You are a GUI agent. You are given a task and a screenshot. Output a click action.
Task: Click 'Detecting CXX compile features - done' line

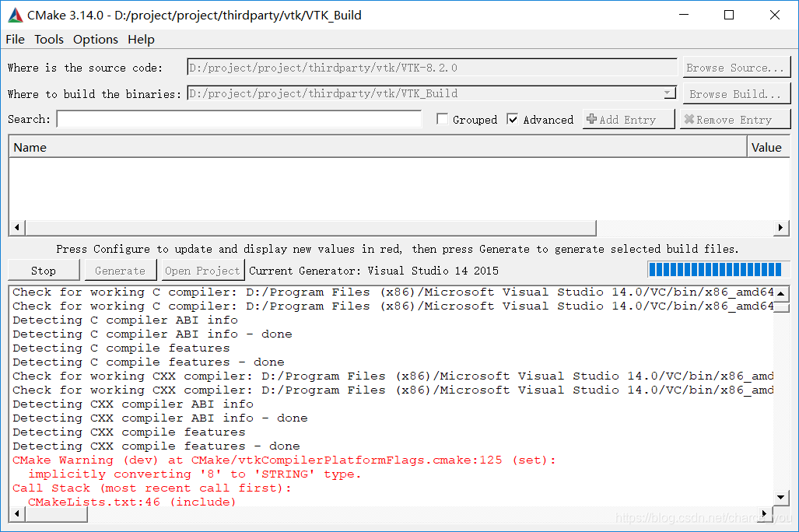click(x=156, y=446)
